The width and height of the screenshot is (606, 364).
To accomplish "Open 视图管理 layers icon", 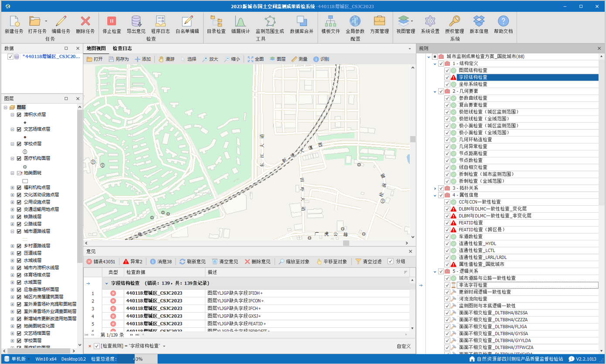I will 404,21.
